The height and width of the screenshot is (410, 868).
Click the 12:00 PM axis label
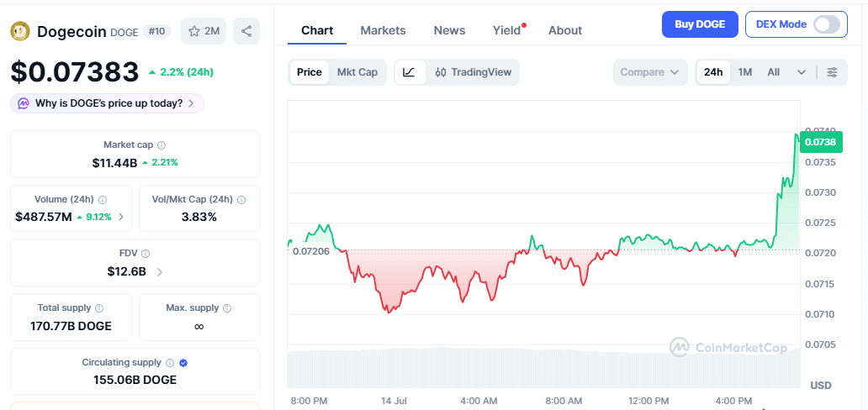pyautogui.click(x=650, y=400)
